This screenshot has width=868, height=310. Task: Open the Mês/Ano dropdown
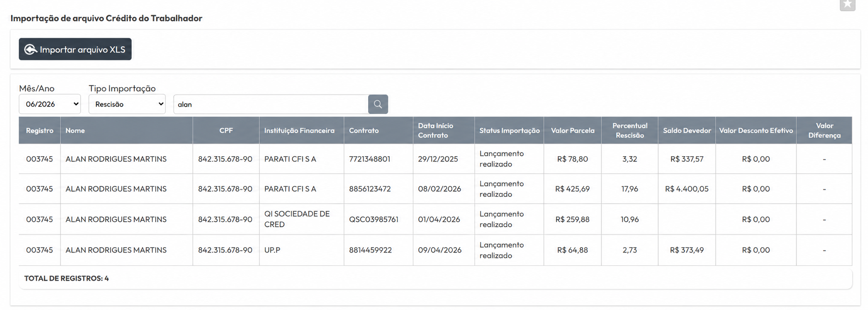(50, 104)
